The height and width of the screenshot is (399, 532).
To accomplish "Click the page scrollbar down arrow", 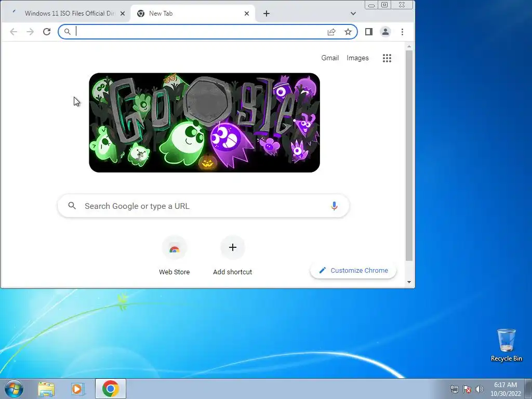I will [409, 282].
